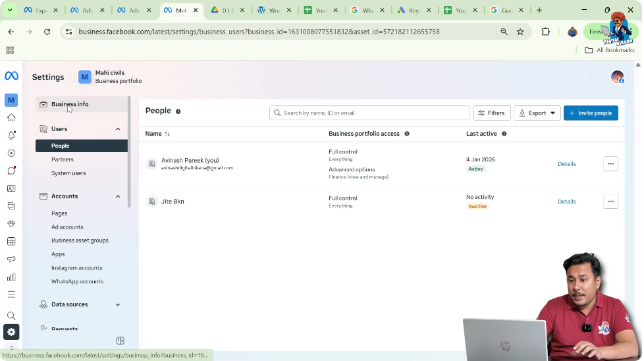Open the bar chart insights icon

click(x=11, y=277)
